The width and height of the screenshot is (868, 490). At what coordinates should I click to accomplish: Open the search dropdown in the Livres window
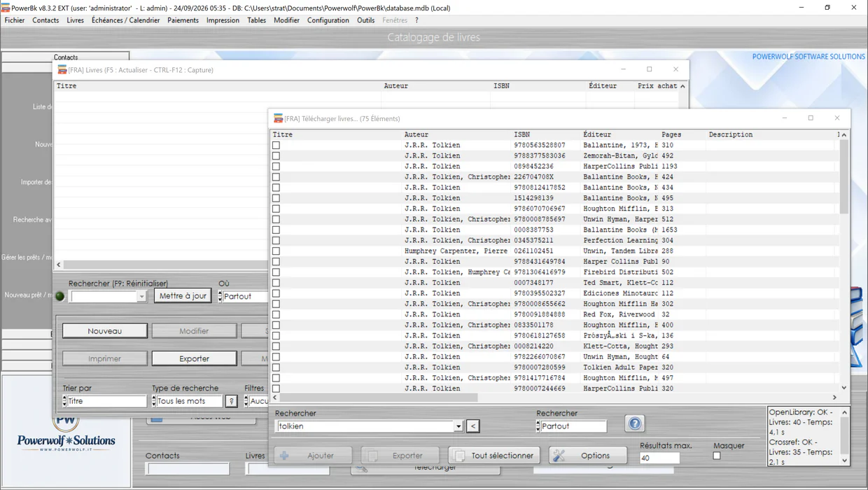141,297
